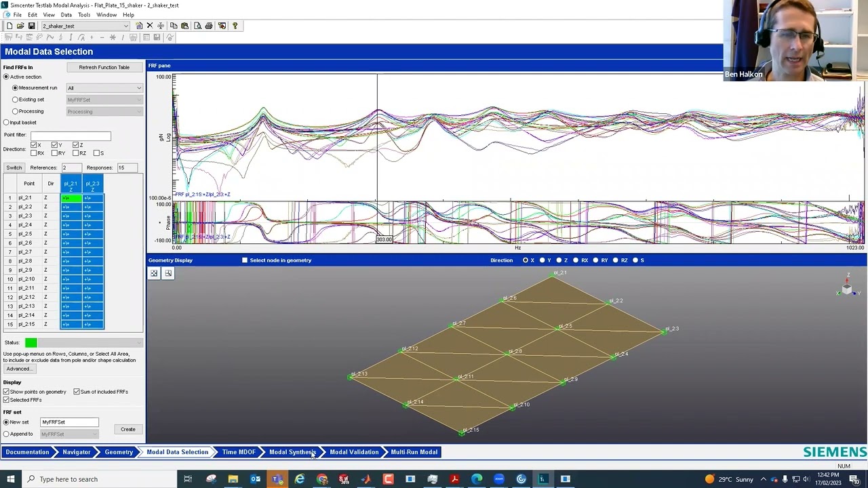Viewport: 868px width, 488px height.
Task: Switch to the Modal Synthesis tab
Action: (292, 452)
